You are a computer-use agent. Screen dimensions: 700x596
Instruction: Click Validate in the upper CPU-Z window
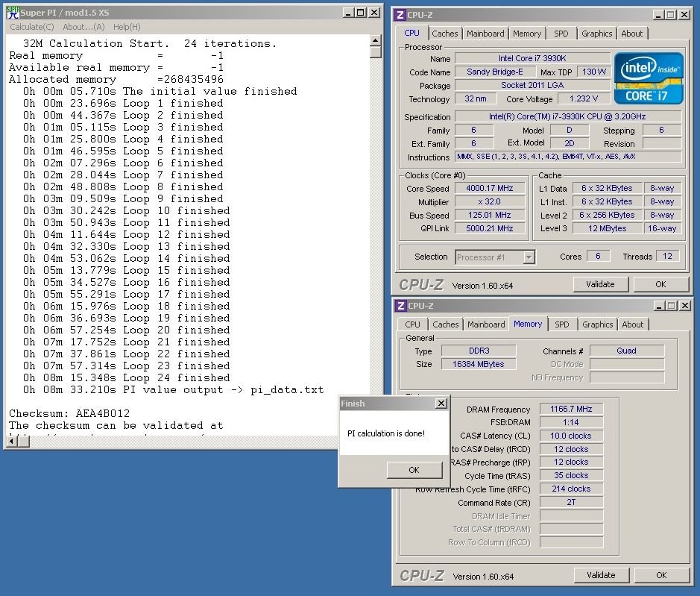click(x=600, y=284)
